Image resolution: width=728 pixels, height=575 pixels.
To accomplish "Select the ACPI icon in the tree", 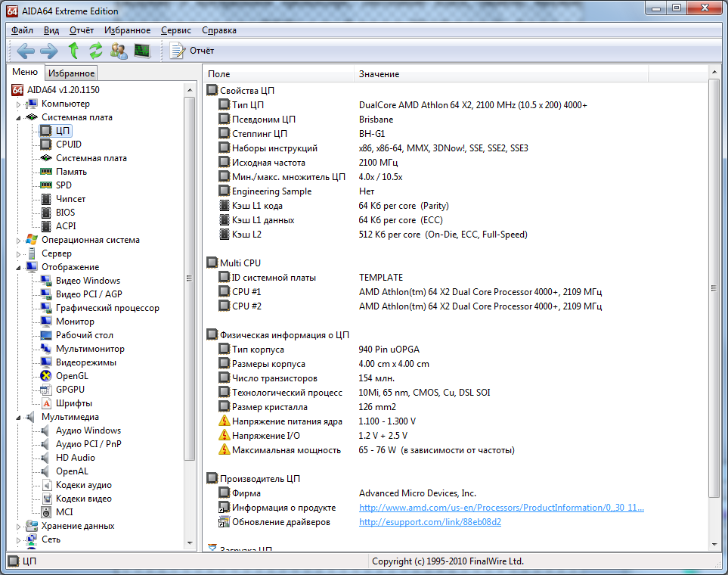I will (x=46, y=226).
